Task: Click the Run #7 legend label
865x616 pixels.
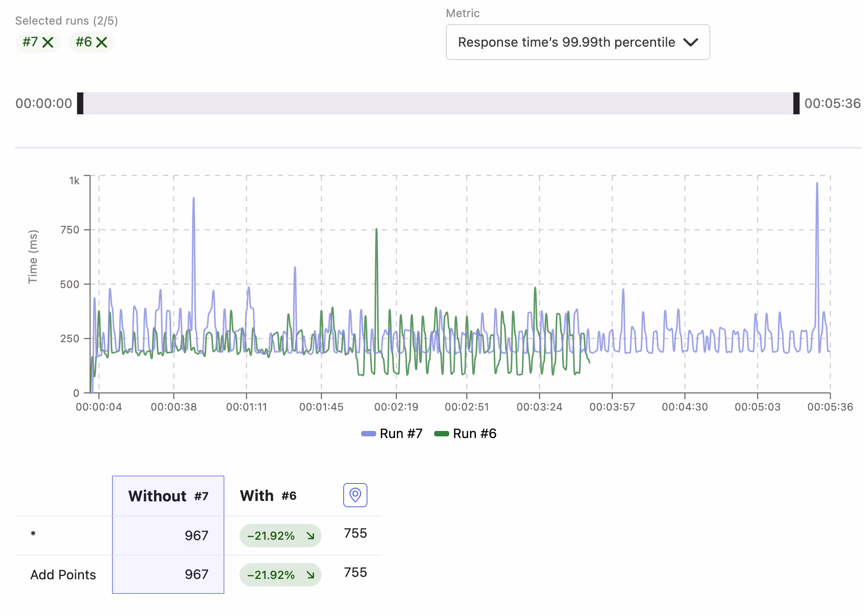Action: coord(401,433)
